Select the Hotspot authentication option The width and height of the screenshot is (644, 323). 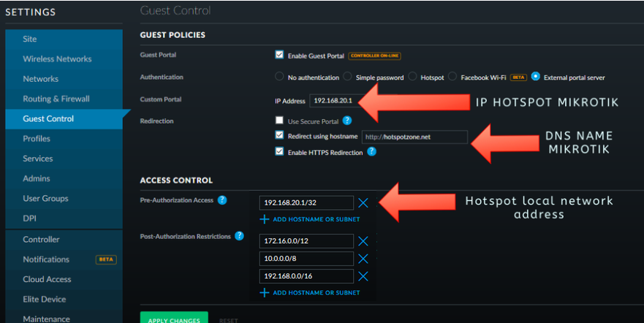(x=413, y=77)
